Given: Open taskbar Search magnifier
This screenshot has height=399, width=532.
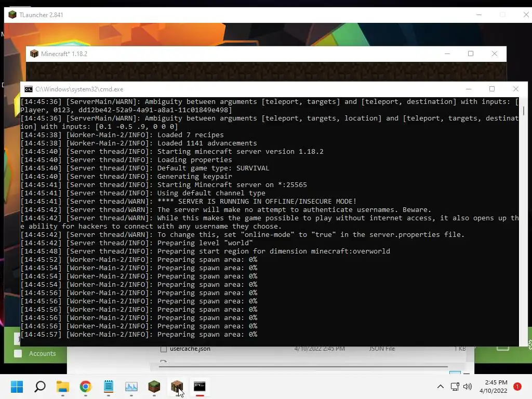Looking at the screenshot, I should pos(40,387).
